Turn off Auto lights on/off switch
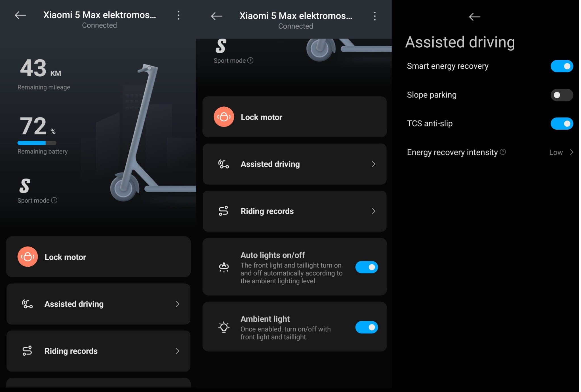The width and height of the screenshot is (581, 392). point(367,267)
